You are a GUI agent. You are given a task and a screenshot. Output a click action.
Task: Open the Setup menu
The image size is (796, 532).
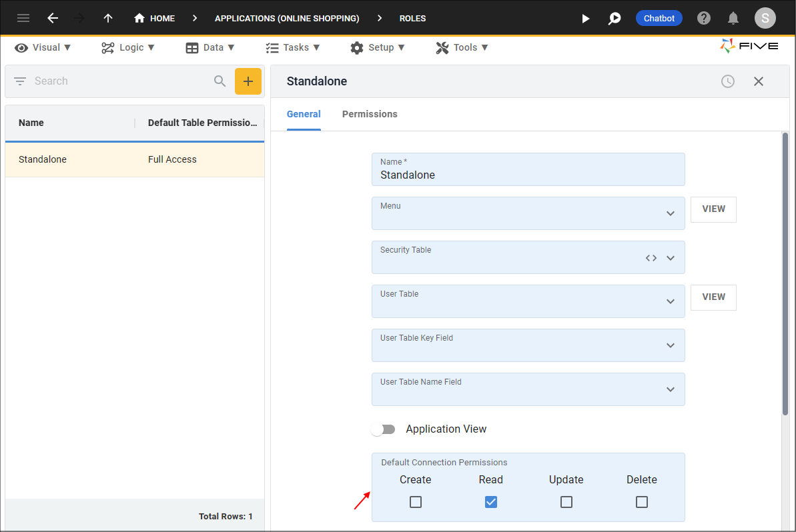[x=378, y=48]
